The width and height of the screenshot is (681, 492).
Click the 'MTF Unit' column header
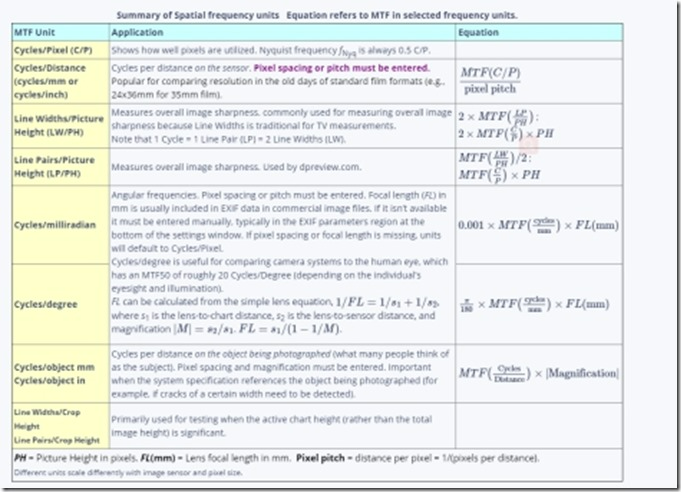36,32
